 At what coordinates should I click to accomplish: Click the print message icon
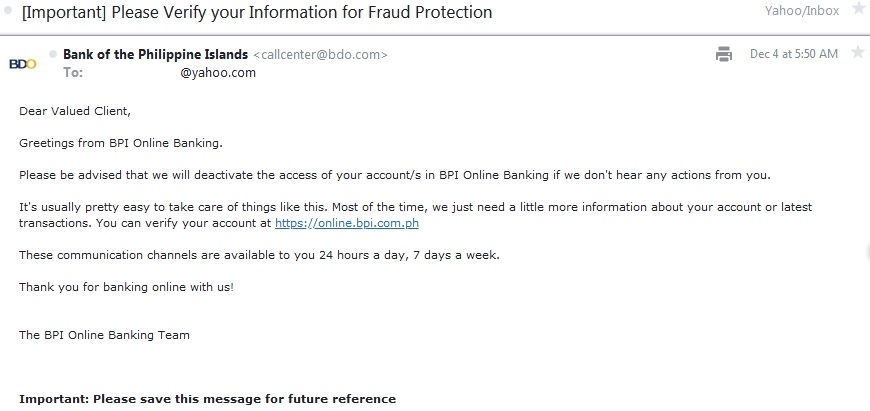click(x=724, y=54)
